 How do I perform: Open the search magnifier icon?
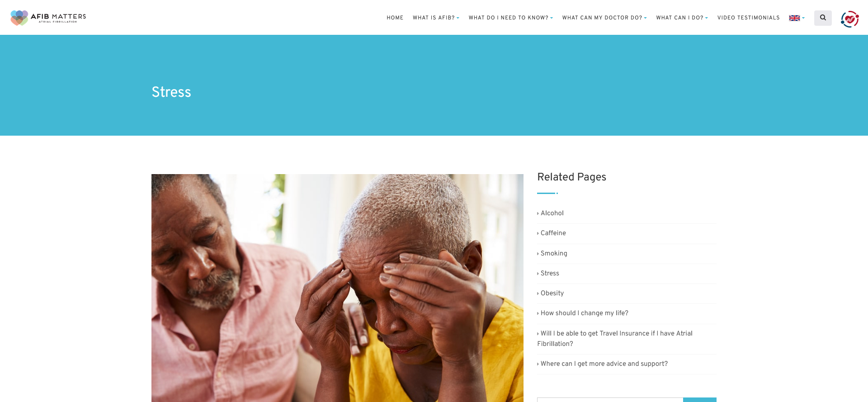[x=823, y=18]
